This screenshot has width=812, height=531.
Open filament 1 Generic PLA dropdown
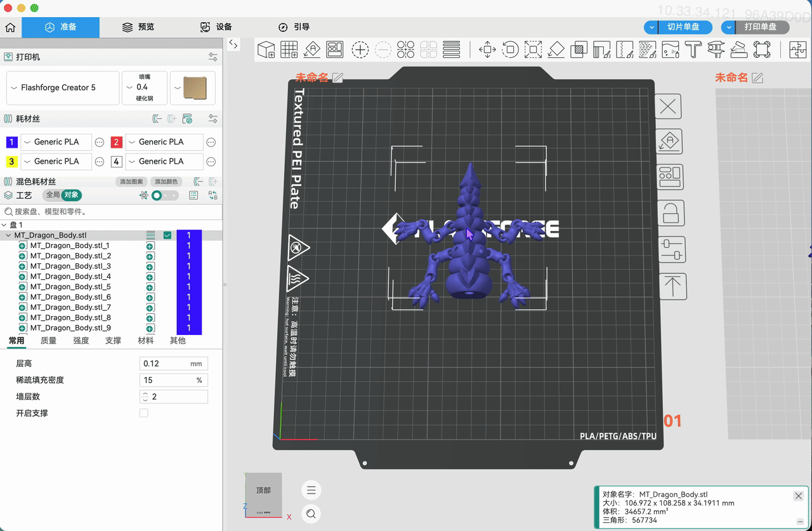56,142
